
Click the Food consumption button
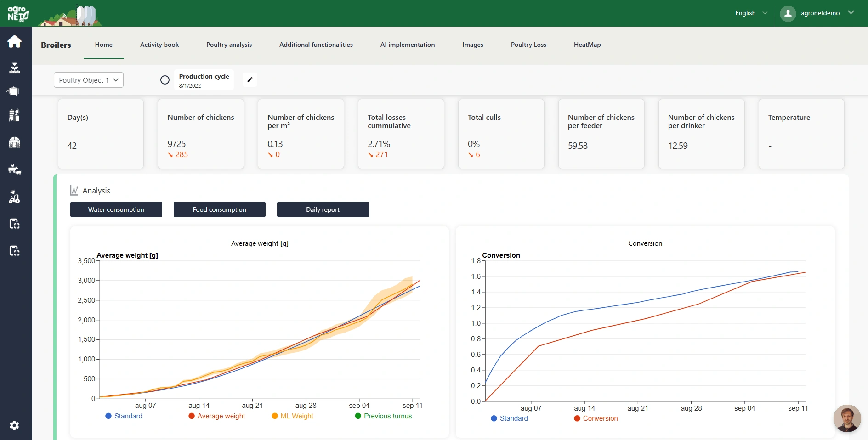coord(220,209)
